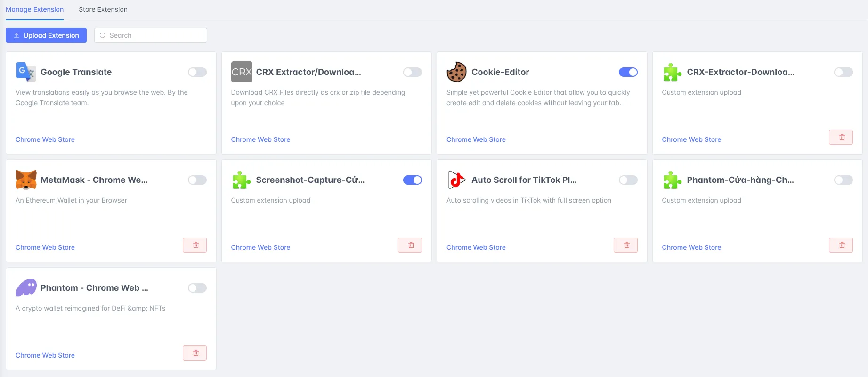
Task: Select the Manage Extension tab
Action: [x=34, y=9]
